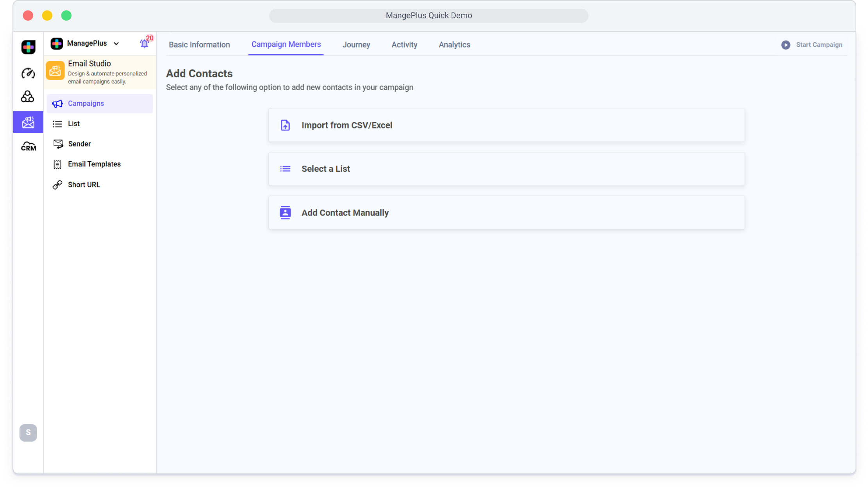View the Analytics tab
The width and height of the screenshot is (868, 489).
454,45
